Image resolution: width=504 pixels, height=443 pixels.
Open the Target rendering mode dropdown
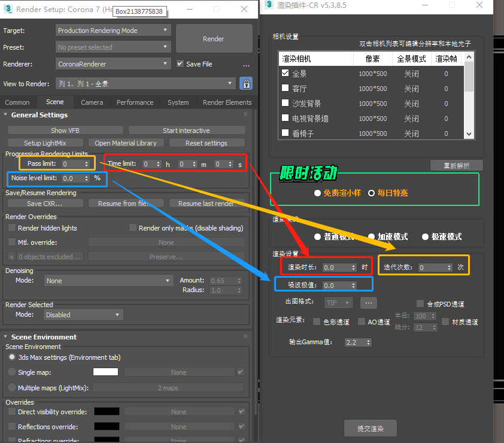coord(114,31)
